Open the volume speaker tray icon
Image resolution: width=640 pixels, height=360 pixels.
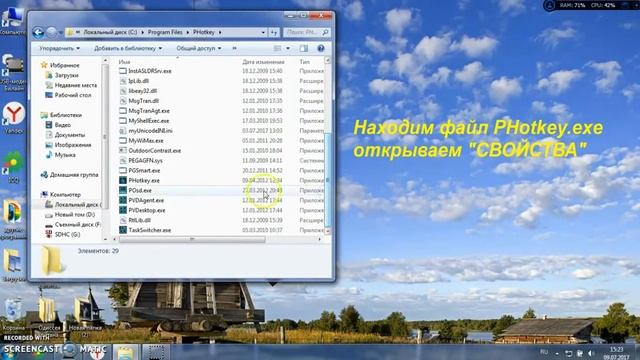(x=591, y=353)
